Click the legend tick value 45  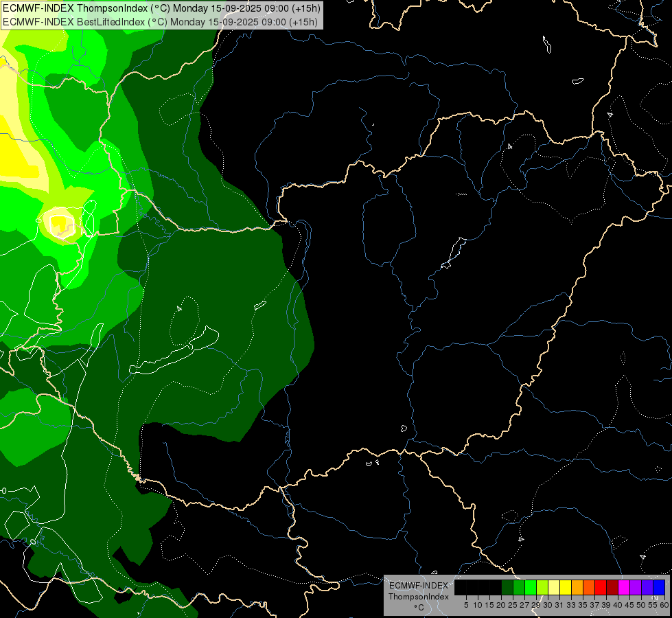629,605
